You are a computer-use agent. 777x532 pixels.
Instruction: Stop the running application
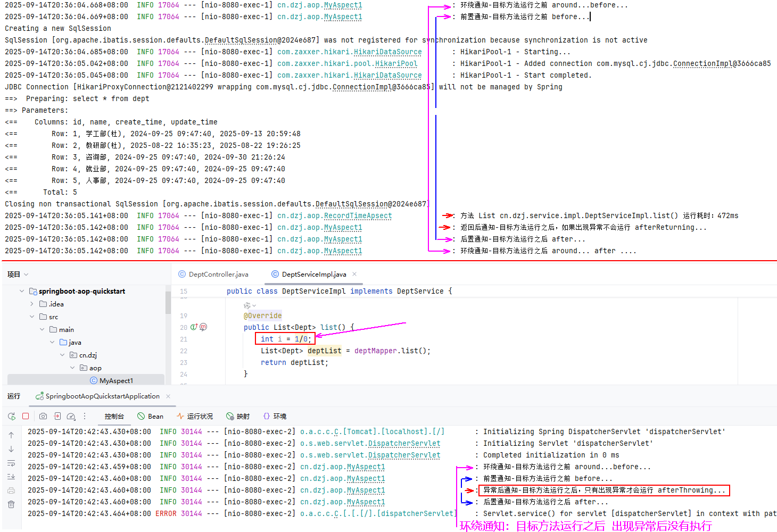tap(26, 416)
